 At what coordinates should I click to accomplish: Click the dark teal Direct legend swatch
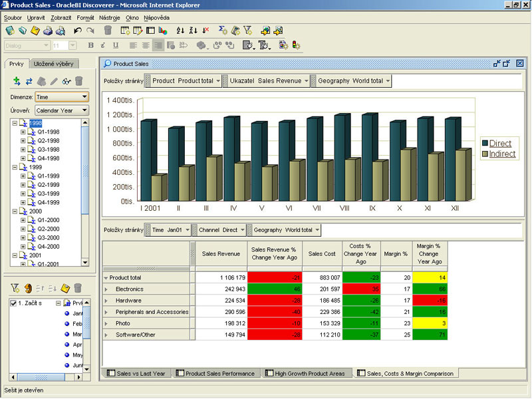(x=485, y=144)
